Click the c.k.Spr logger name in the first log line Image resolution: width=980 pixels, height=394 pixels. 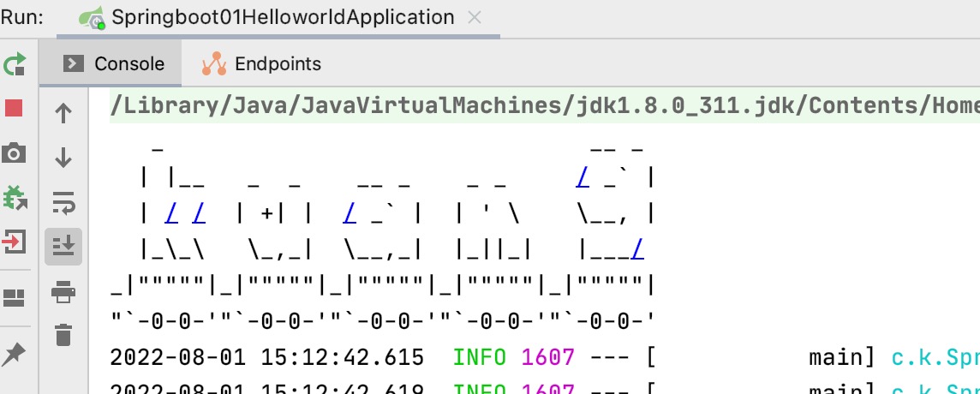pyautogui.click(x=935, y=358)
